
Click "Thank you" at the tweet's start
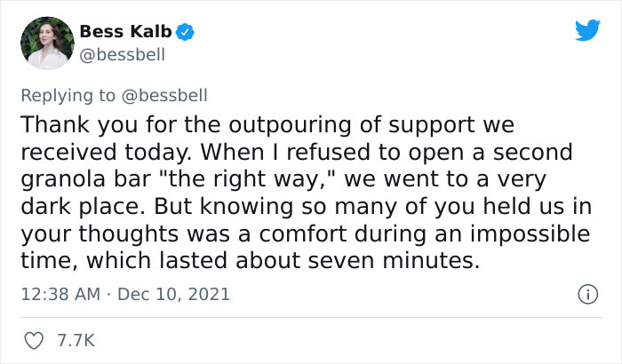coord(64,123)
